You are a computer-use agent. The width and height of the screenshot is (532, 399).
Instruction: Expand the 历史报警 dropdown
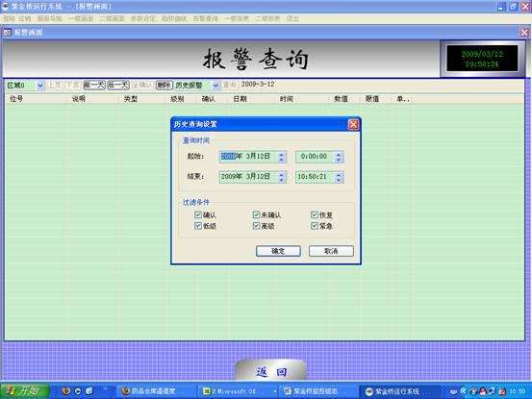215,86
